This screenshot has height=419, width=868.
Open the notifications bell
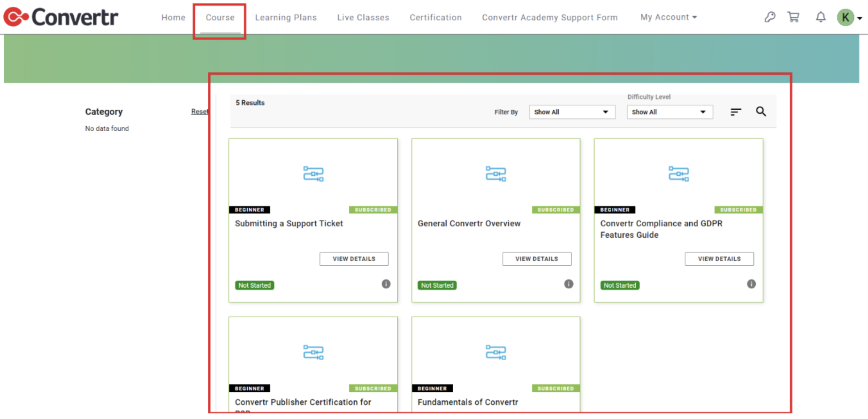click(821, 17)
